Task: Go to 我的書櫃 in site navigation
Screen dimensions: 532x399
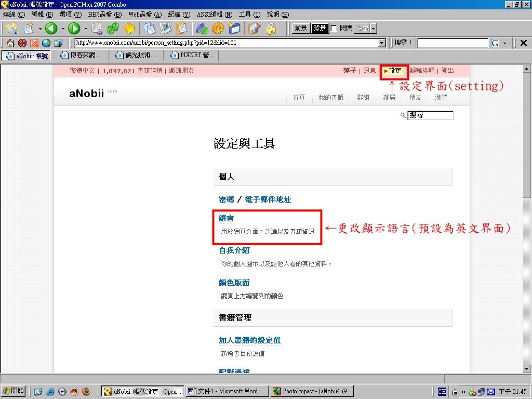Action: (331, 98)
